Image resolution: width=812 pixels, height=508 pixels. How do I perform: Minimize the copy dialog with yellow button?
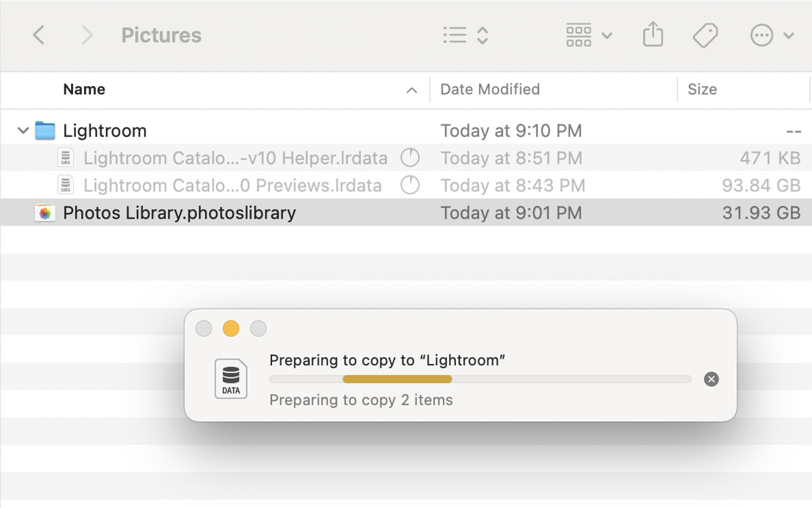[231, 329]
